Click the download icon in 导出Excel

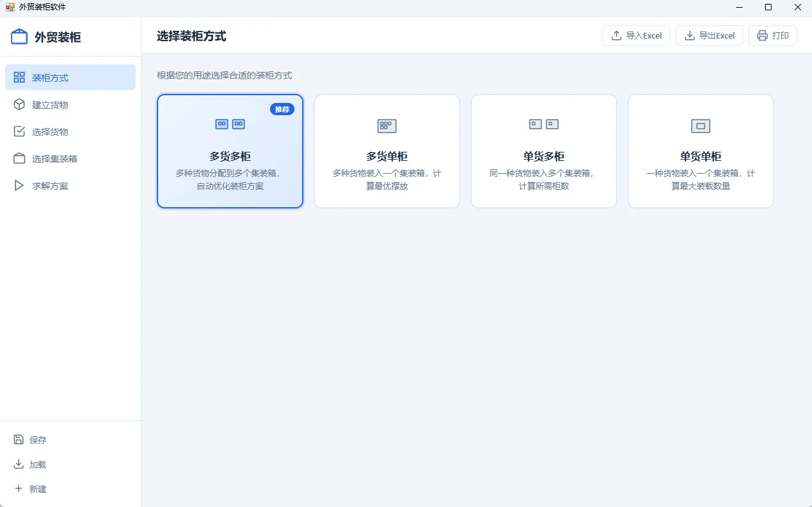pos(689,35)
